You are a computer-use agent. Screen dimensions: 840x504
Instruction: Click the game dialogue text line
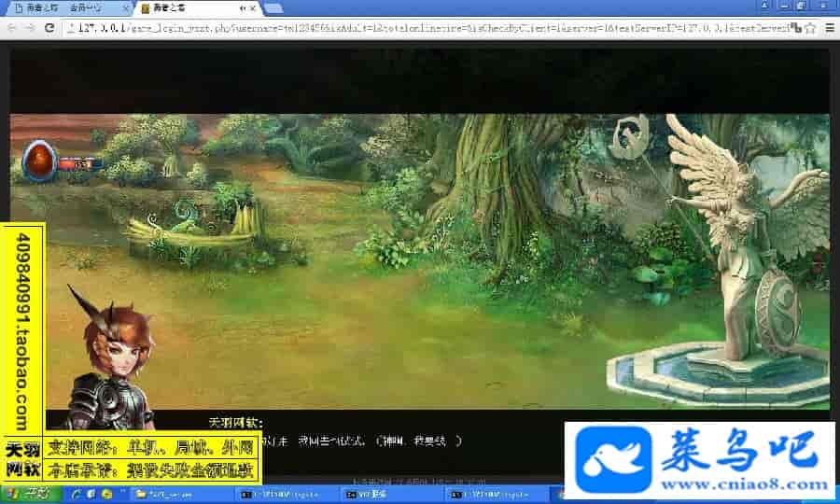coord(361,441)
